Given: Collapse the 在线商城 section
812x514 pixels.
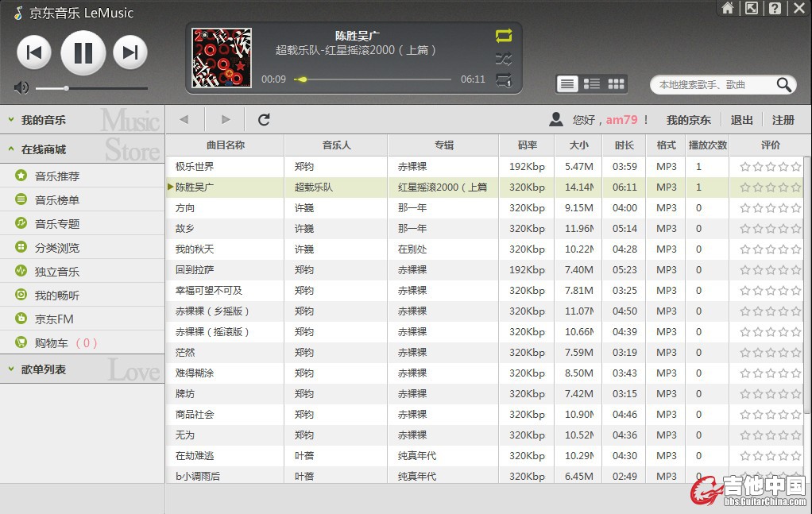Looking at the screenshot, I should point(83,149).
